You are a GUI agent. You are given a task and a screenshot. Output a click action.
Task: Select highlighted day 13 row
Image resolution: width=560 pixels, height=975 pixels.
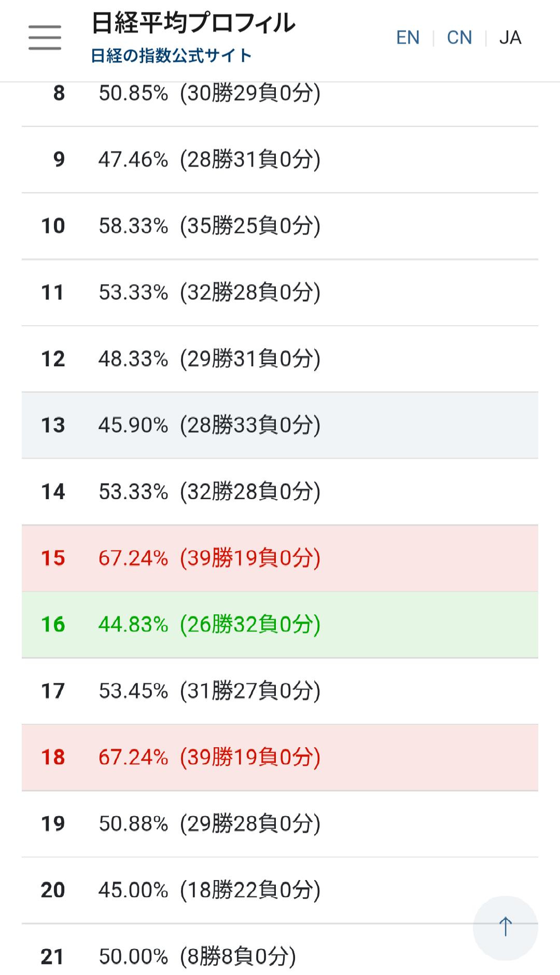click(x=280, y=425)
